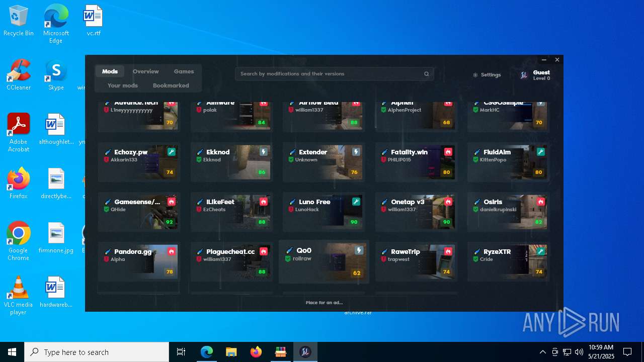Click the Windows Start button

pyautogui.click(x=12, y=352)
